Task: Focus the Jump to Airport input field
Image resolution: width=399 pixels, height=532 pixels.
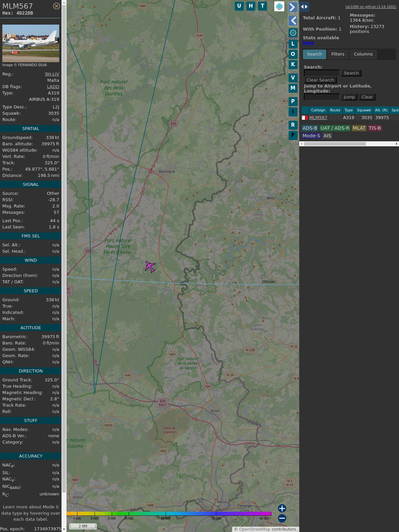Action: [322, 97]
